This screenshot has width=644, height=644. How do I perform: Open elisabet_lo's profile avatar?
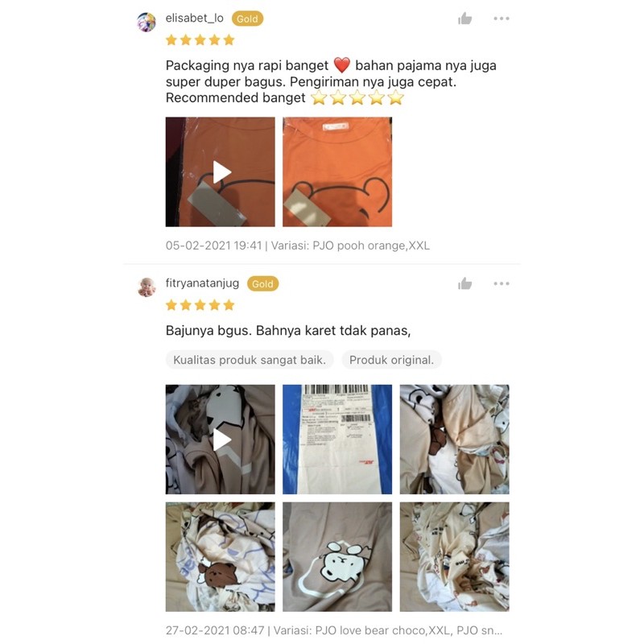[x=147, y=23]
